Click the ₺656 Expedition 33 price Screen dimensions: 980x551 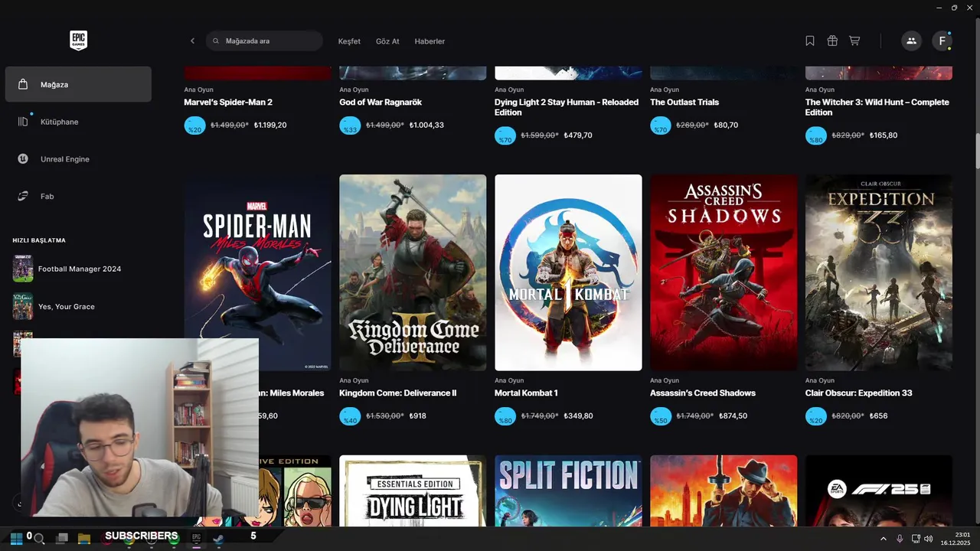(880, 416)
